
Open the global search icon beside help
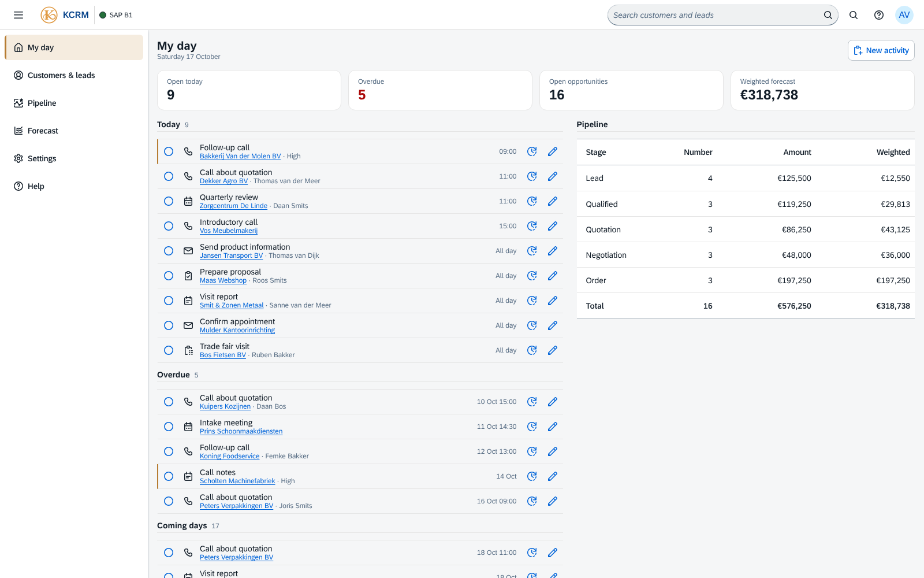pyautogui.click(x=854, y=15)
